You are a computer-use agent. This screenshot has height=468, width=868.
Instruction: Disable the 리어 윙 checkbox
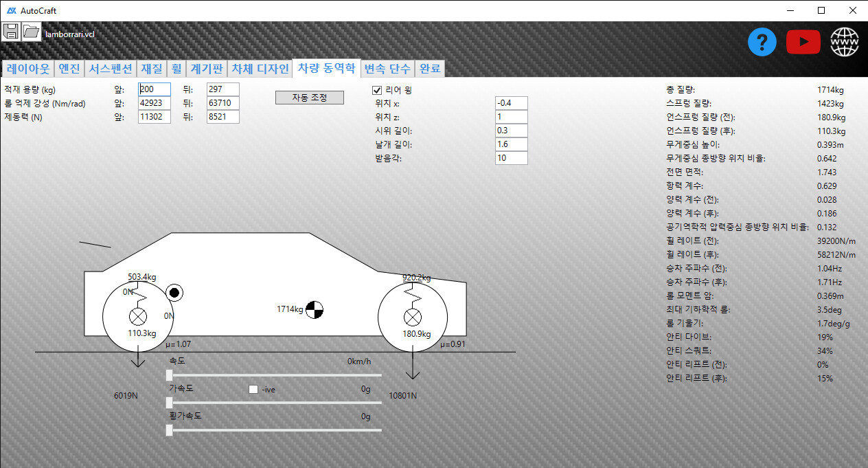point(377,90)
